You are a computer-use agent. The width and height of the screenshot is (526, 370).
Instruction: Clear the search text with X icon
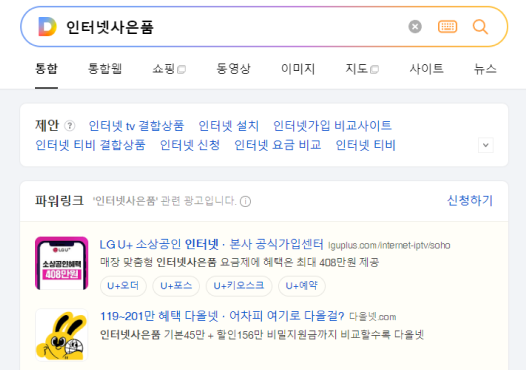click(x=415, y=27)
